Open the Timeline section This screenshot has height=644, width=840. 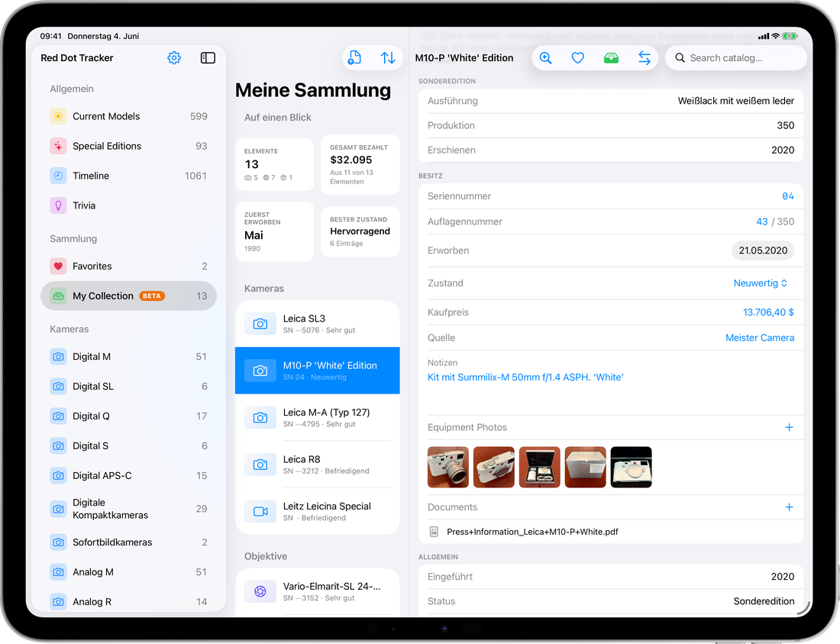pyautogui.click(x=128, y=176)
